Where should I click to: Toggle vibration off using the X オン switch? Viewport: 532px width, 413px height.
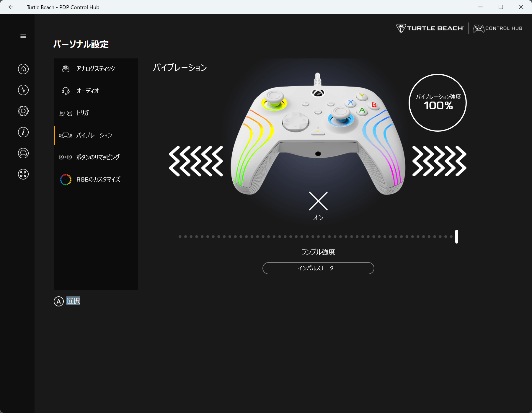click(x=318, y=201)
